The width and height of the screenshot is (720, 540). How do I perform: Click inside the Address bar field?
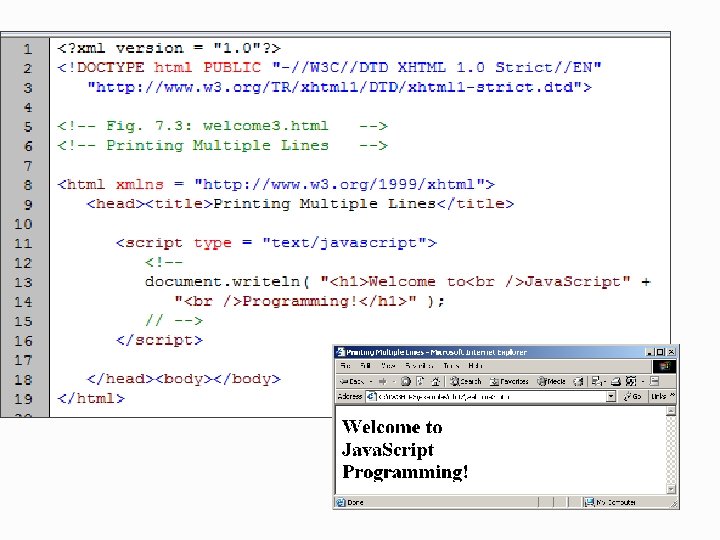[x=491, y=396]
